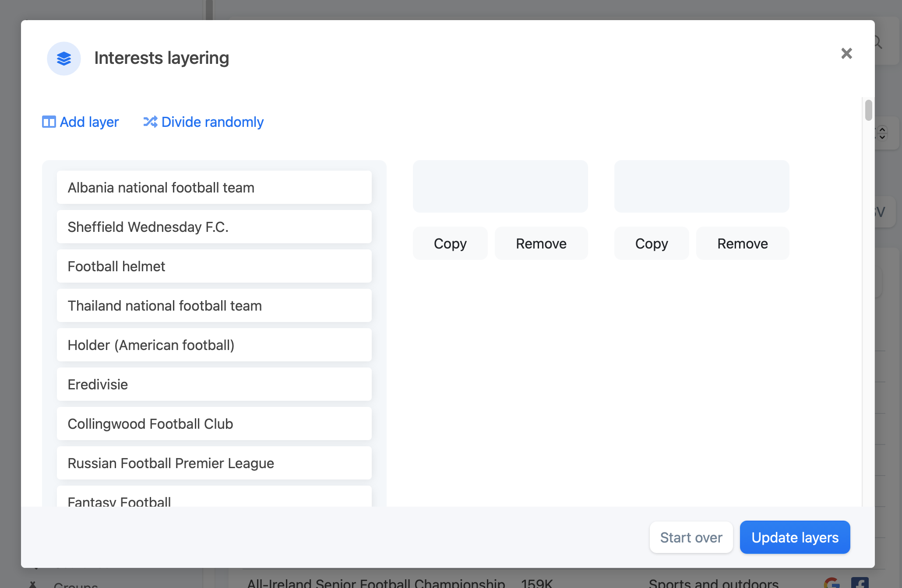This screenshot has height=588, width=902.
Task: Click Update layers button
Action: click(795, 537)
